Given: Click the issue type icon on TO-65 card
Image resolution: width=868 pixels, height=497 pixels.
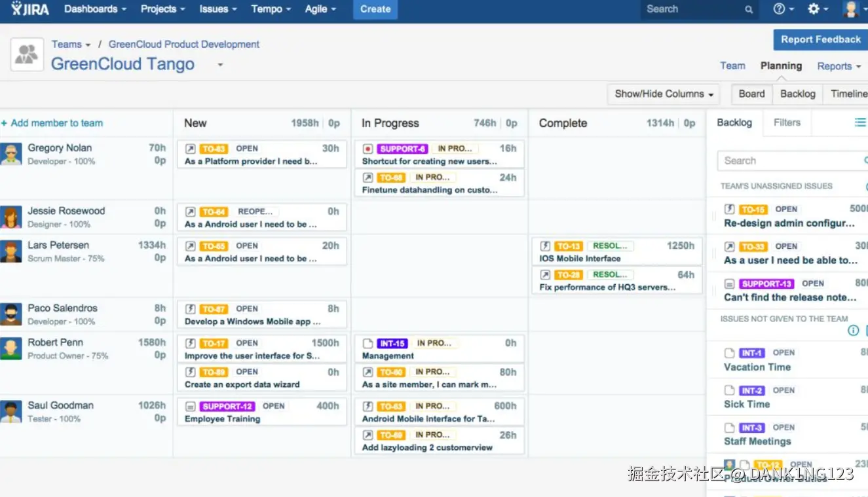Looking at the screenshot, I should (190, 246).
